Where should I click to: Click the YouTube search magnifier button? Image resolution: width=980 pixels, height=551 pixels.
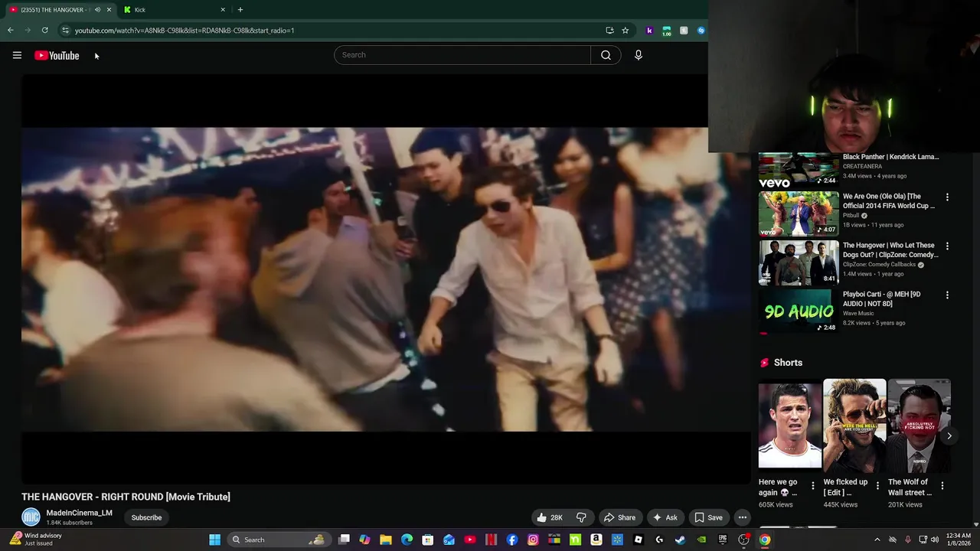(x=606, y=55)
